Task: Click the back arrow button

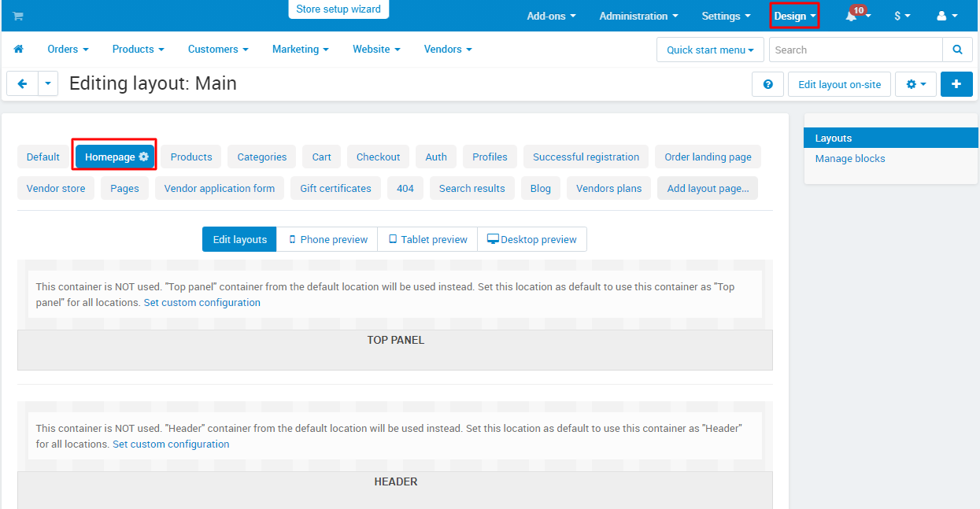Action: 22,83
